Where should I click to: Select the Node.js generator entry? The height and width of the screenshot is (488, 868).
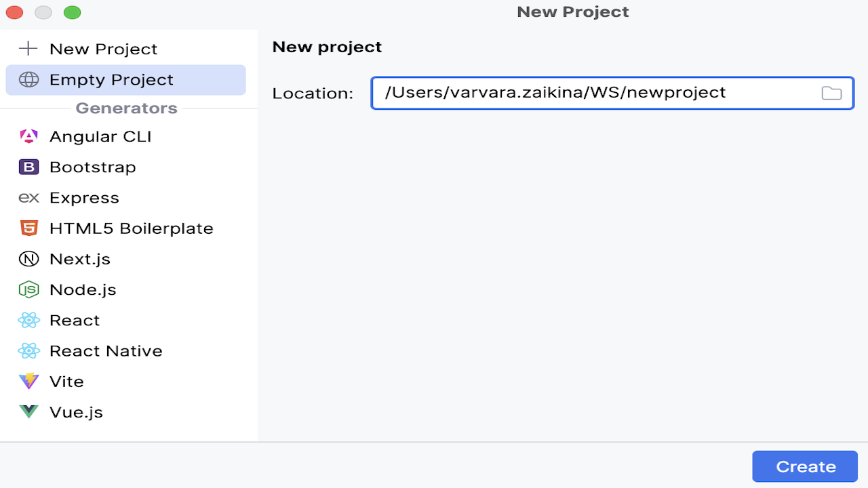(81, 289)
